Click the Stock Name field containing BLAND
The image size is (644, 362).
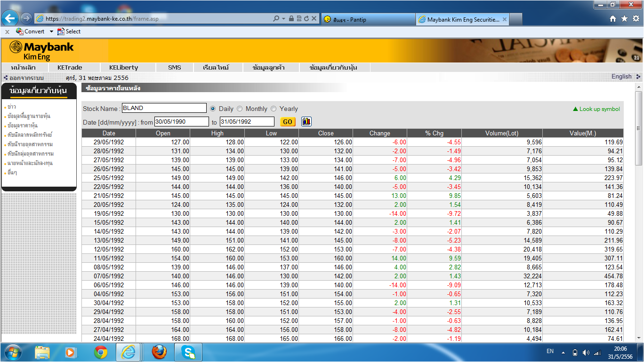(x=164, y=108)
